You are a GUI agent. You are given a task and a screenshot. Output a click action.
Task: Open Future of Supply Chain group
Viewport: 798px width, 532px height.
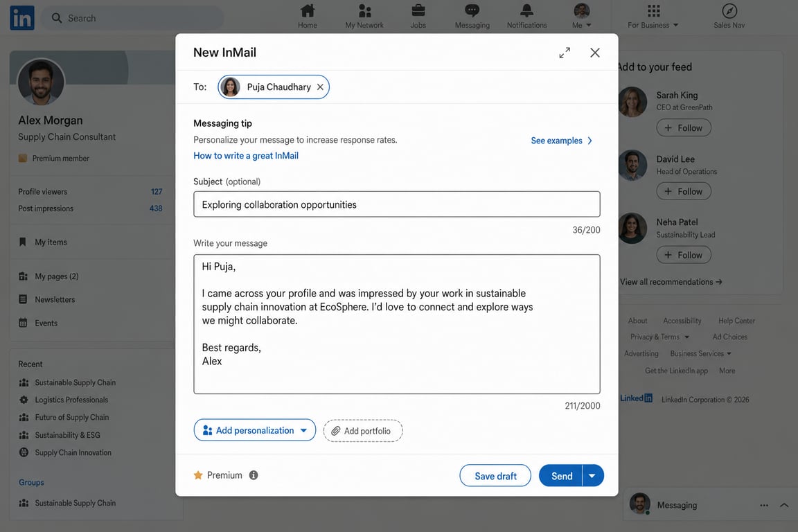[x=72, y=417]
